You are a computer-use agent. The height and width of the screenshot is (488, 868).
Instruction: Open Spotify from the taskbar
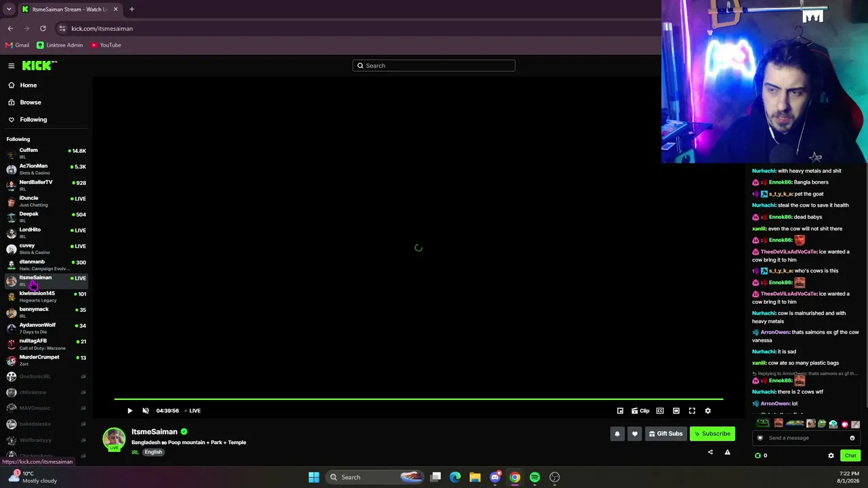(x=535, y=477)
